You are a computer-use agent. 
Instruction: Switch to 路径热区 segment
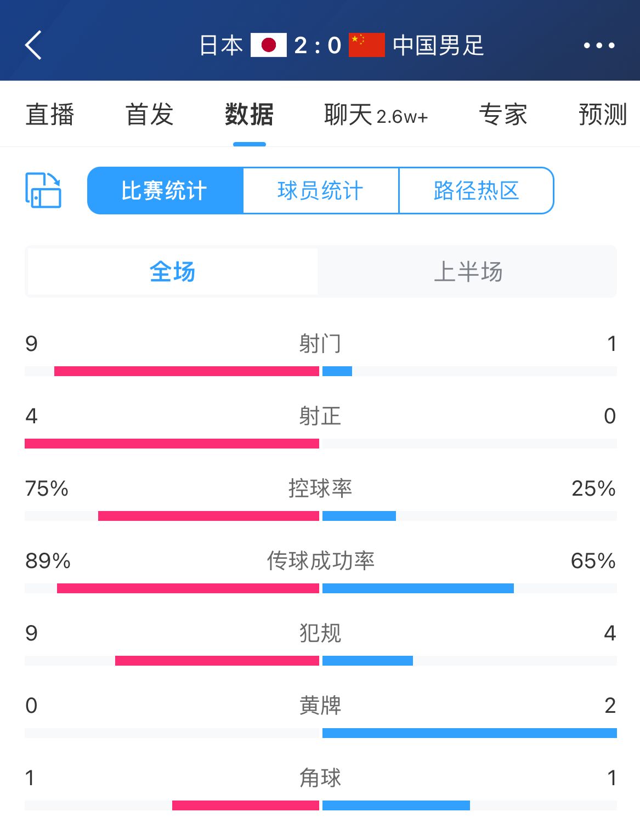[477, 190]
